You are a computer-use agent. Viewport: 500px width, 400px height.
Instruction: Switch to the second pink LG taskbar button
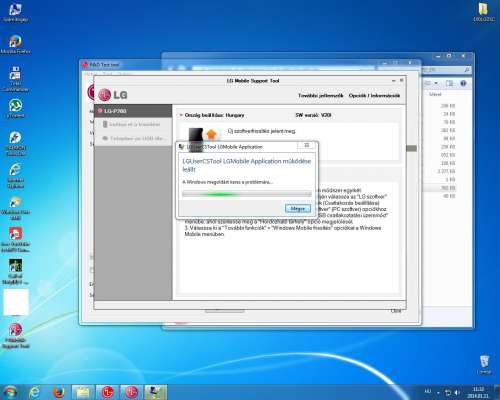pos(131,392)
